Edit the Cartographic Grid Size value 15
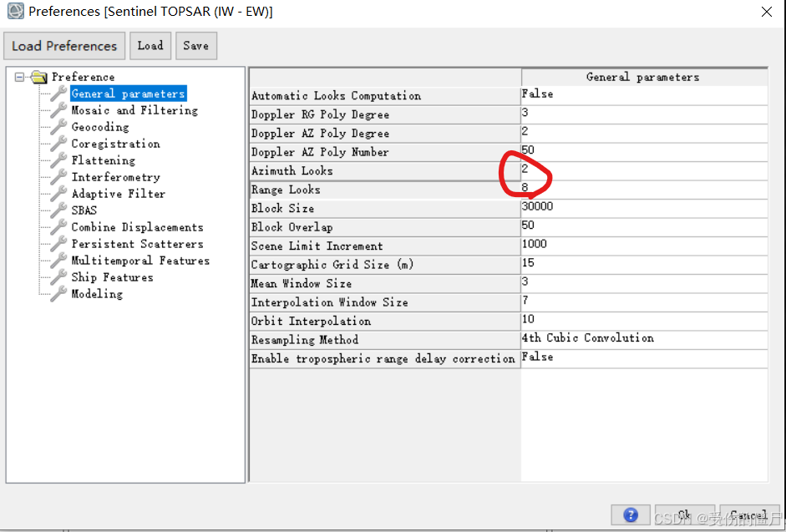The height and width of the screenshot is (532, 786). click(x=644, y=264)
